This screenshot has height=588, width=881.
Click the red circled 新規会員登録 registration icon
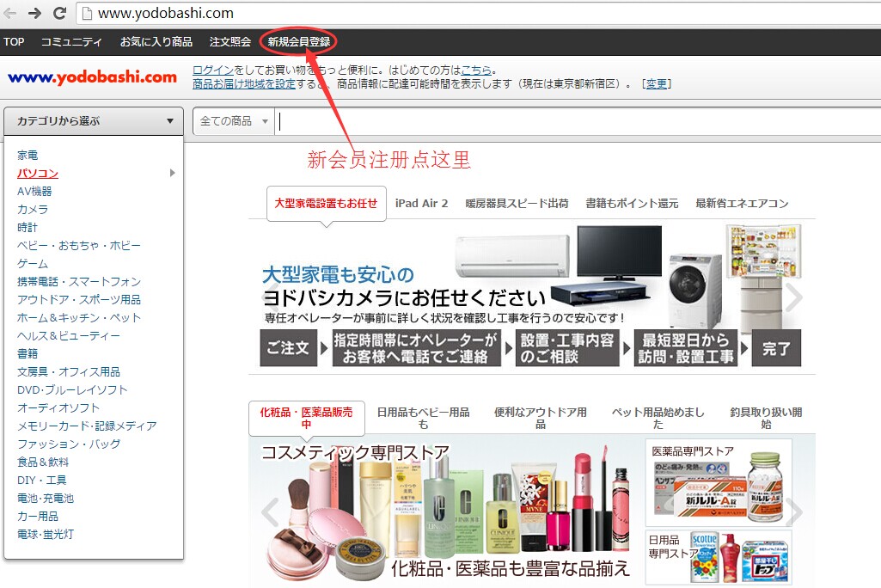[300, 41]
